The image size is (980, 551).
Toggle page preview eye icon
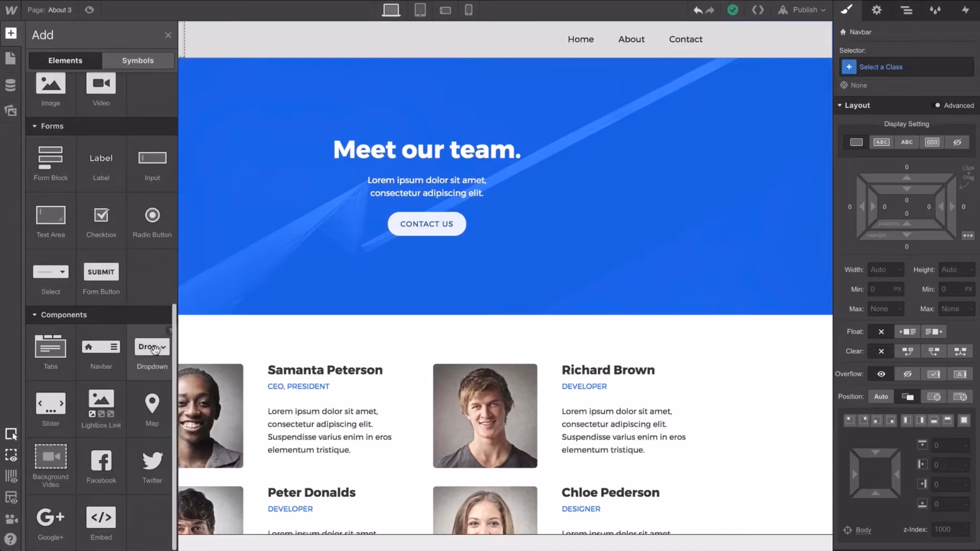[x=89, y=10]
